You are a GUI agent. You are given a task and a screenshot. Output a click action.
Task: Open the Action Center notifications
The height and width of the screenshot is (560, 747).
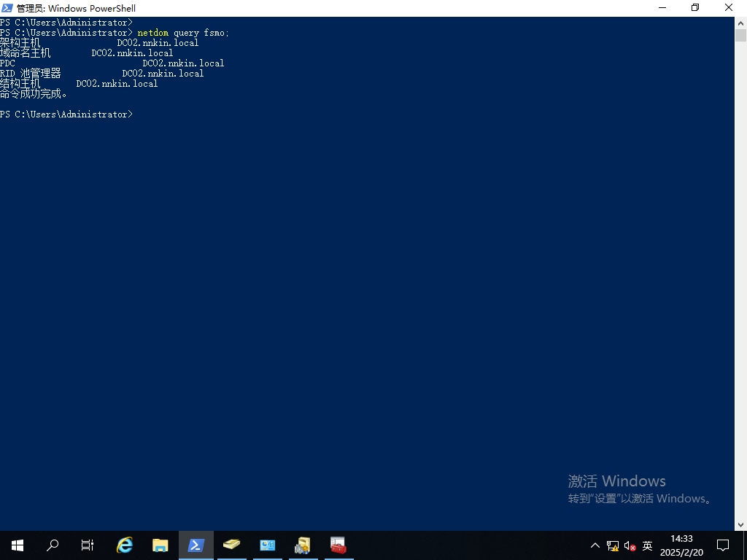coord(723,545)
